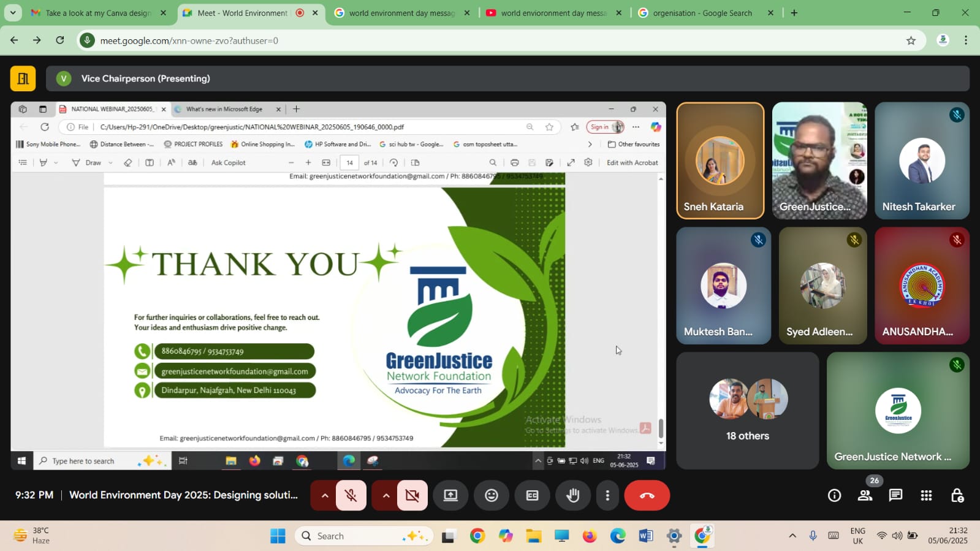Open Other favourites folder in shared Edge
Image resolution: width=980 pixels, height=551 pixels.
pos(634,144)
